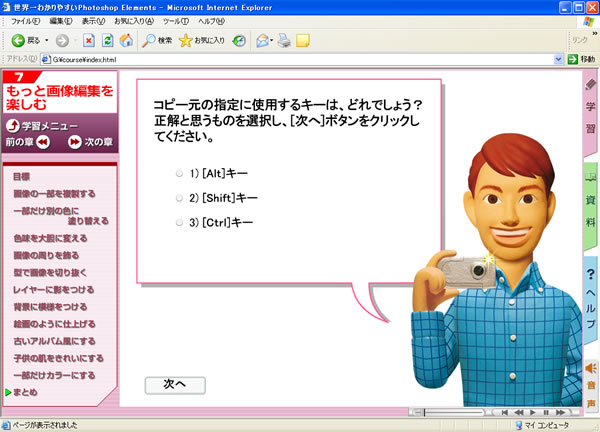
Task: Open お気に入り favorites star in toolbar
Action: click(201, 41)
